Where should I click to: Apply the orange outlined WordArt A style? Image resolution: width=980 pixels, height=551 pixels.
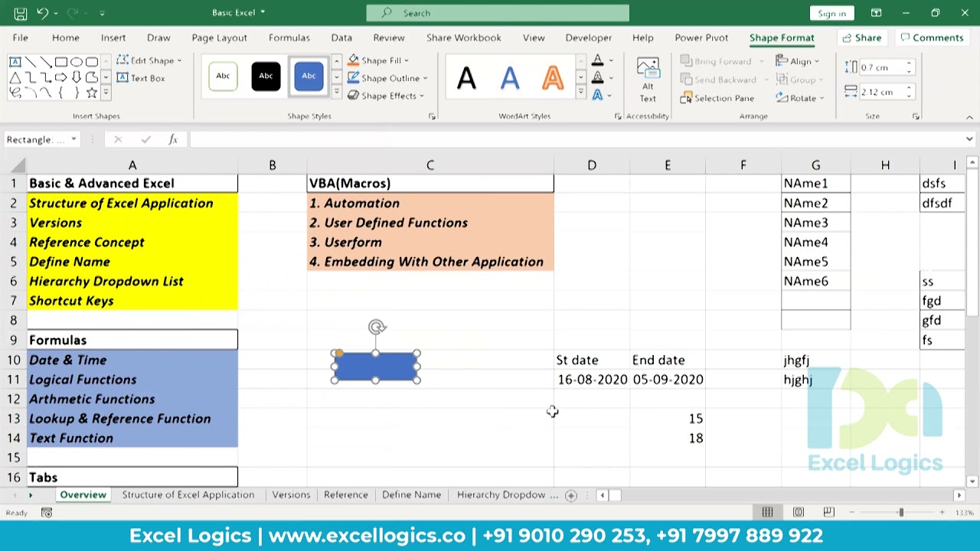point(552,78)
